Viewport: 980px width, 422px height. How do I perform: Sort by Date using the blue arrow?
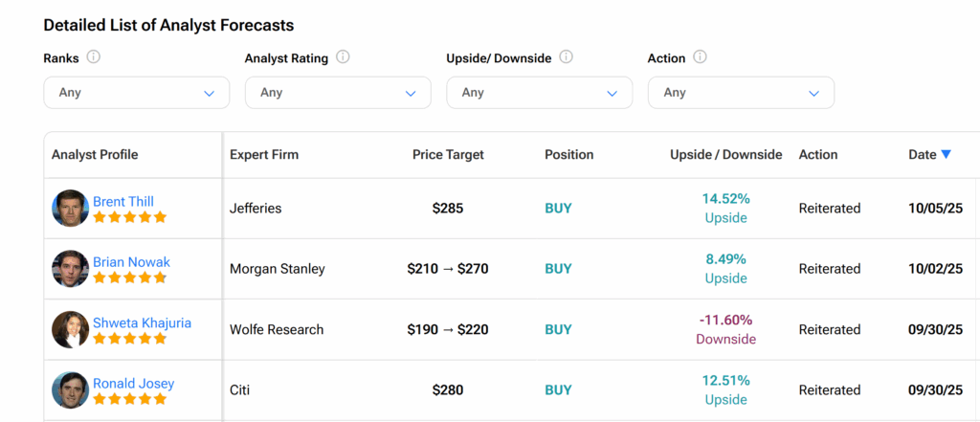[x=946, y=154]
